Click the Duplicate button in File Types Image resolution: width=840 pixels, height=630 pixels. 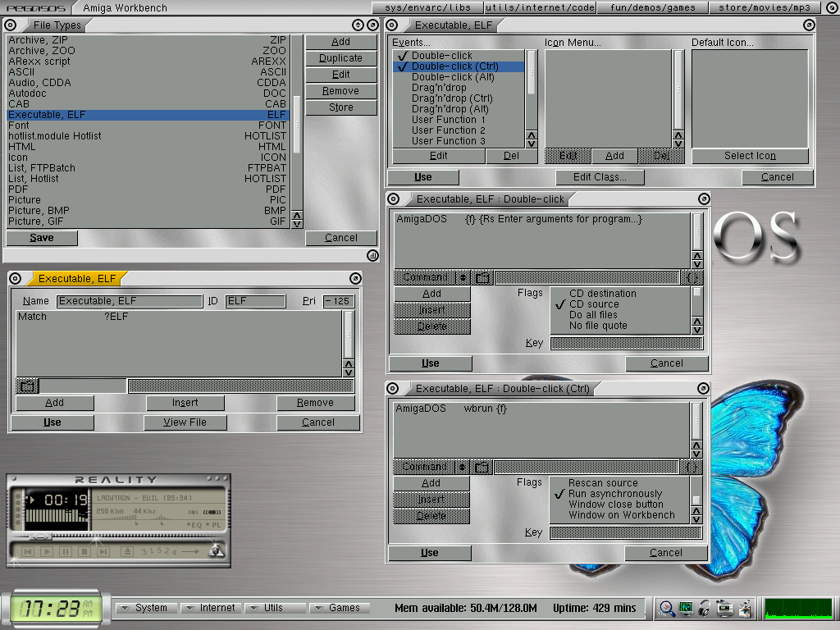(x=340, y=58)
